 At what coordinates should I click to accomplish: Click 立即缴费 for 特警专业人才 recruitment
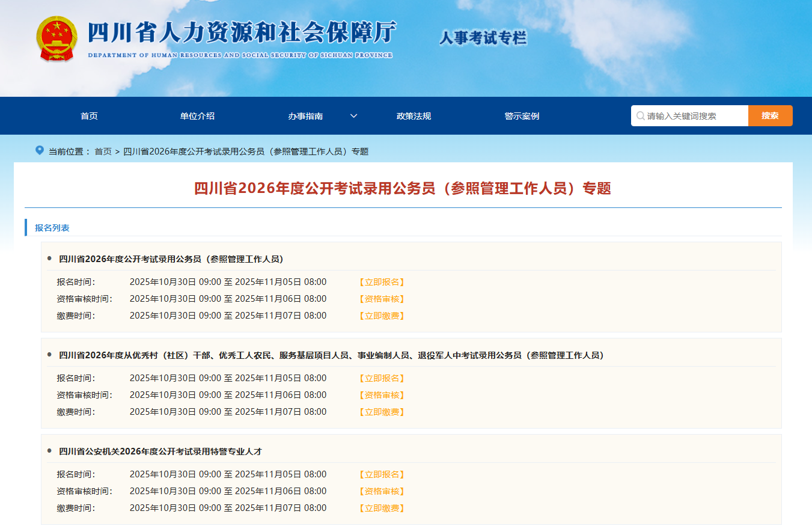click(x=382, y=508)
